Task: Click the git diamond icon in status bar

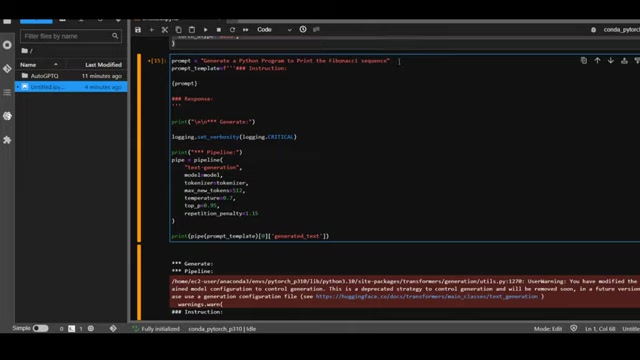Action: coord(113,329)
